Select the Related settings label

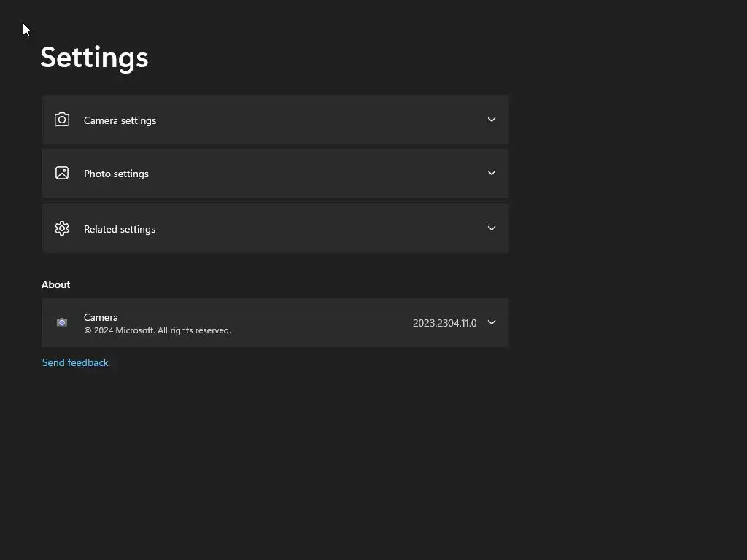120,229
